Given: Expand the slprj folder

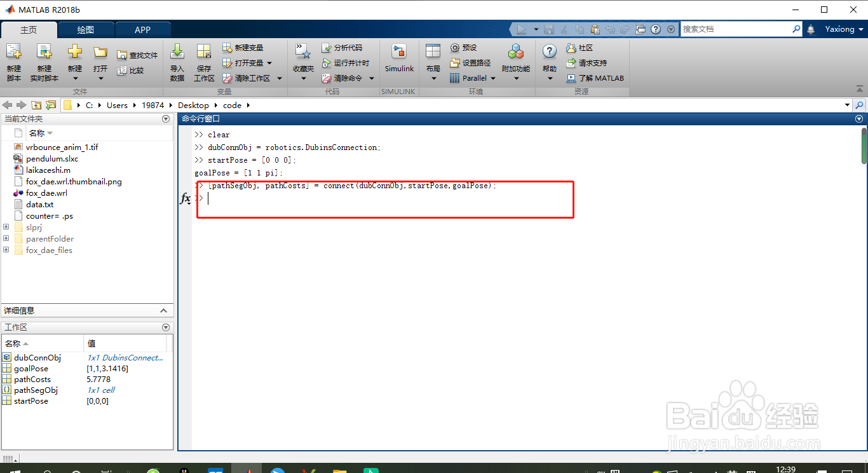Looking at the screenshot, I should 6,227.
